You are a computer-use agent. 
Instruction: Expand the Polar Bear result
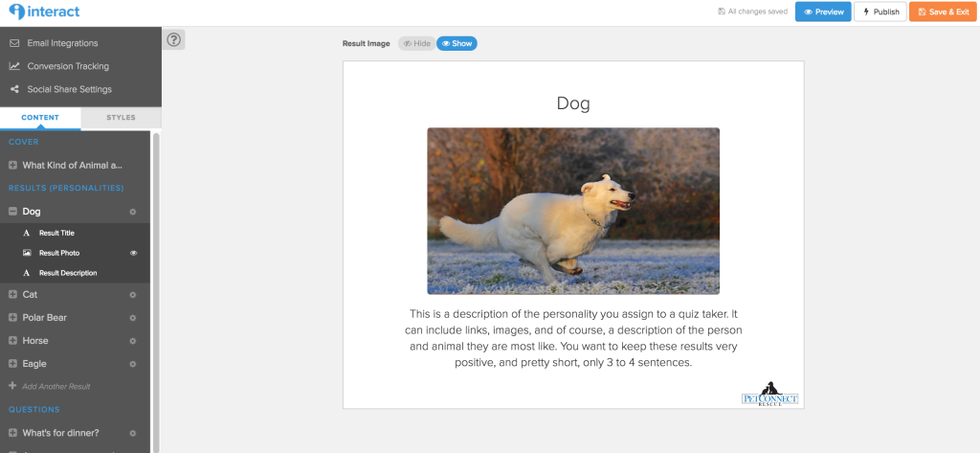coord(12,317)
